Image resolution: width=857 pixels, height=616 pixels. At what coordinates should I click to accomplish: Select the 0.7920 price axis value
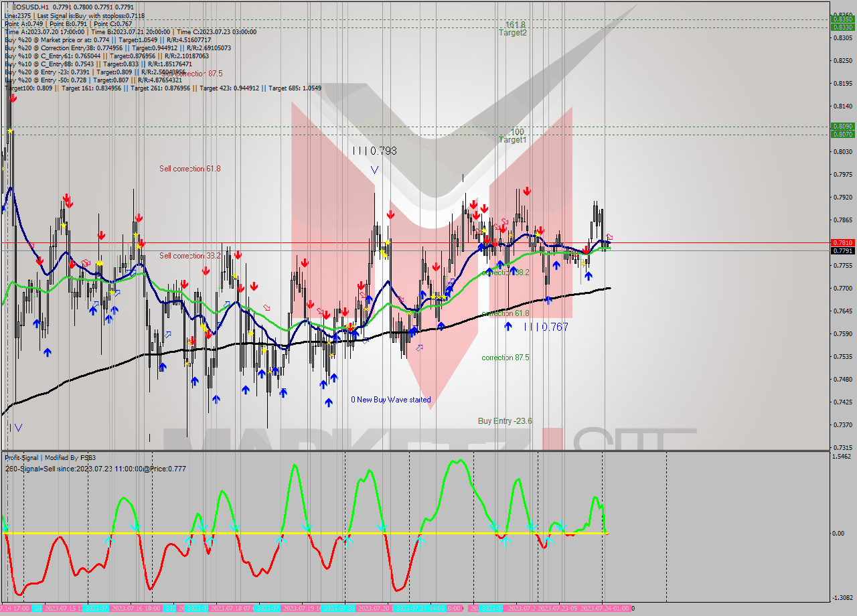(842, 197)
